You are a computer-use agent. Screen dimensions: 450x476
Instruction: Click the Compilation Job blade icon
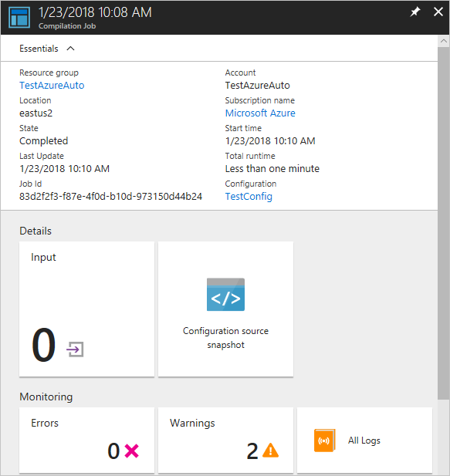pyautogui.click(x=19, y=17)
